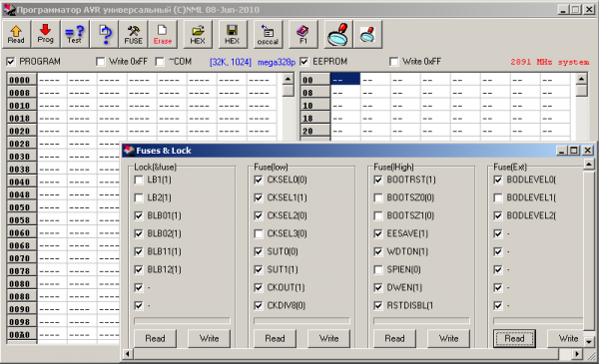Screen dimensions: 599x364
Task: Click the Read toolbar icon with up arrow
Action: (16, 34)
